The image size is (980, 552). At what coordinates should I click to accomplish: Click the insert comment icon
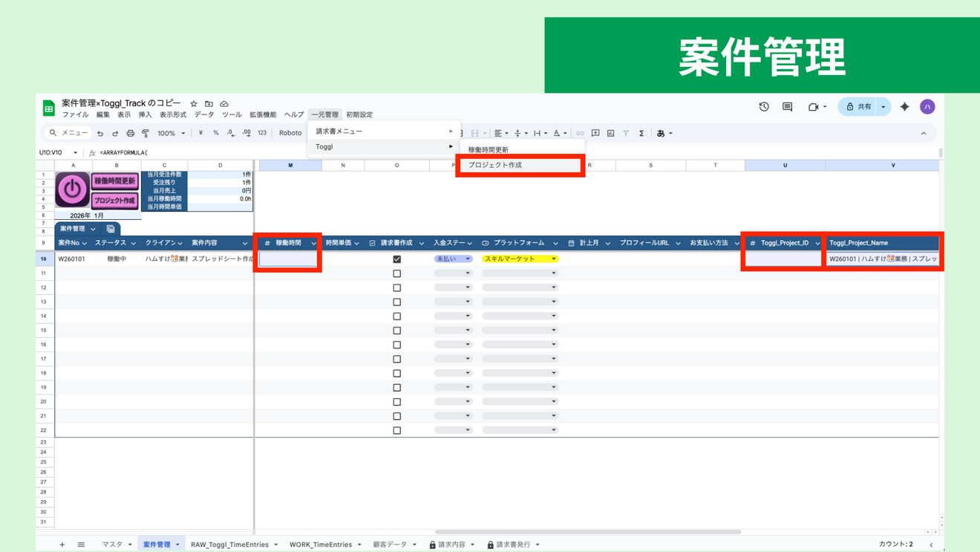595,134
